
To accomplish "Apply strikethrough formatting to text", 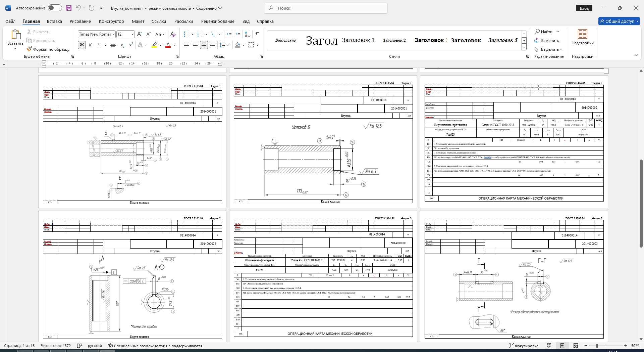I will [113, 45].
